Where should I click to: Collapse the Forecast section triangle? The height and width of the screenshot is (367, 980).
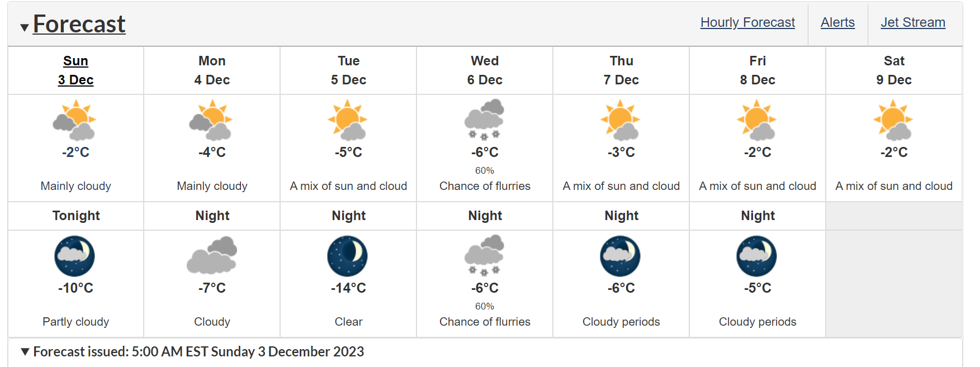pyautogui.click(x=25, y=27)
